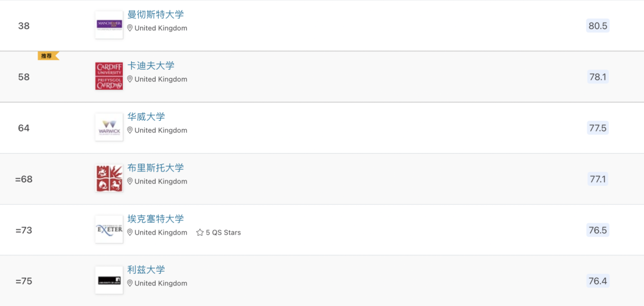Click the Warwick university logo

pos(109,127)
